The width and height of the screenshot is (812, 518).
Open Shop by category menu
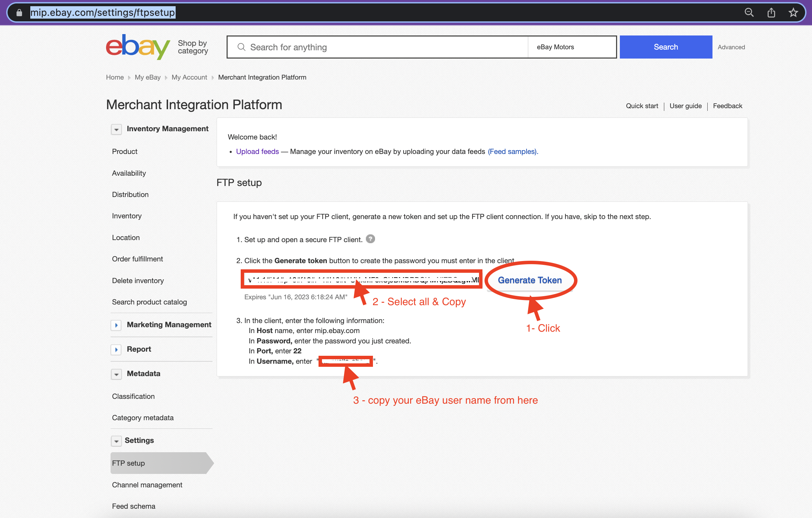click(193, 47)
